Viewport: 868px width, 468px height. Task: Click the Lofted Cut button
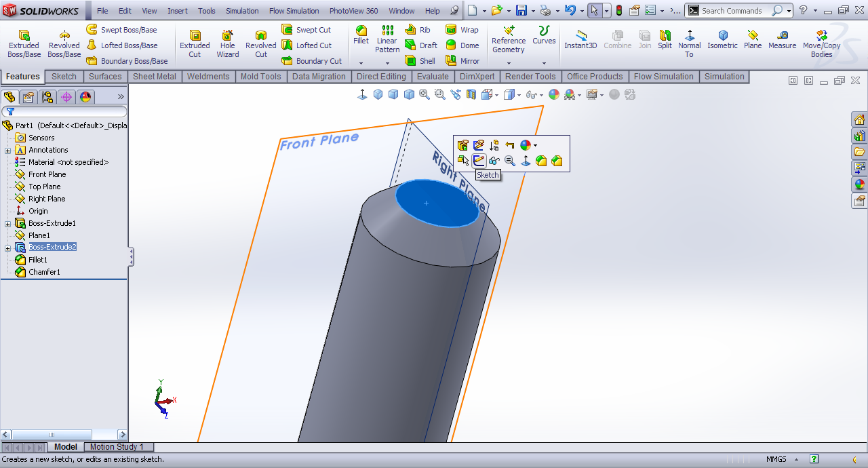coord(307,45)
